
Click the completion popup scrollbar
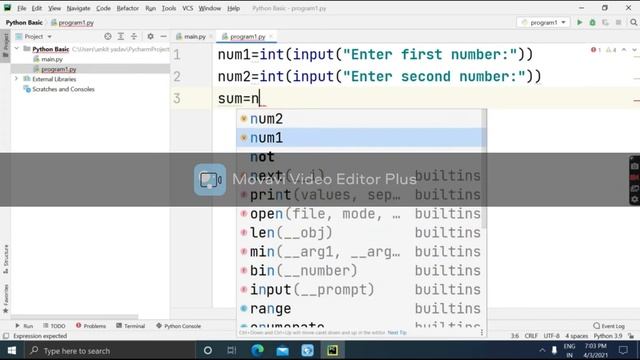coord(484,169)
